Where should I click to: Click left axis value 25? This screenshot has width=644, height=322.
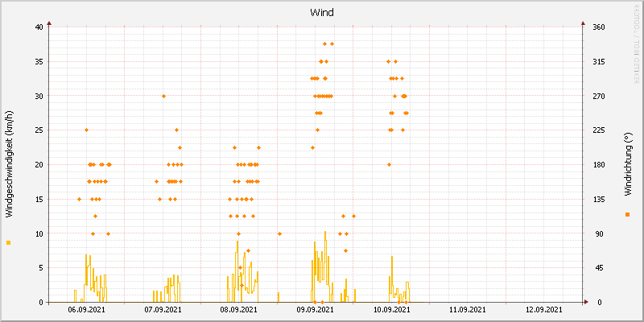tap(39, 130)
